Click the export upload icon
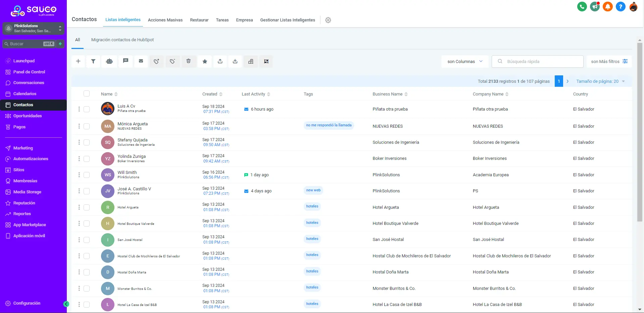Image resolution: width=644 pixels, height=313 pixels. (x=220, y=61)
